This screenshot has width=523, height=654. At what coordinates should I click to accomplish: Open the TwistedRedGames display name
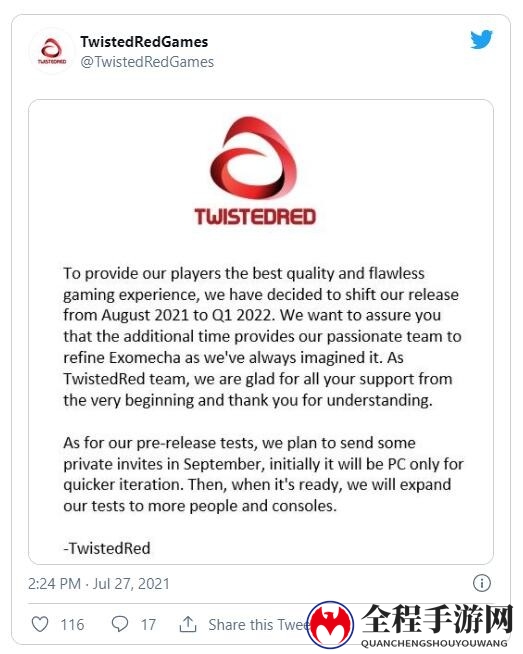tap(144, 42)
